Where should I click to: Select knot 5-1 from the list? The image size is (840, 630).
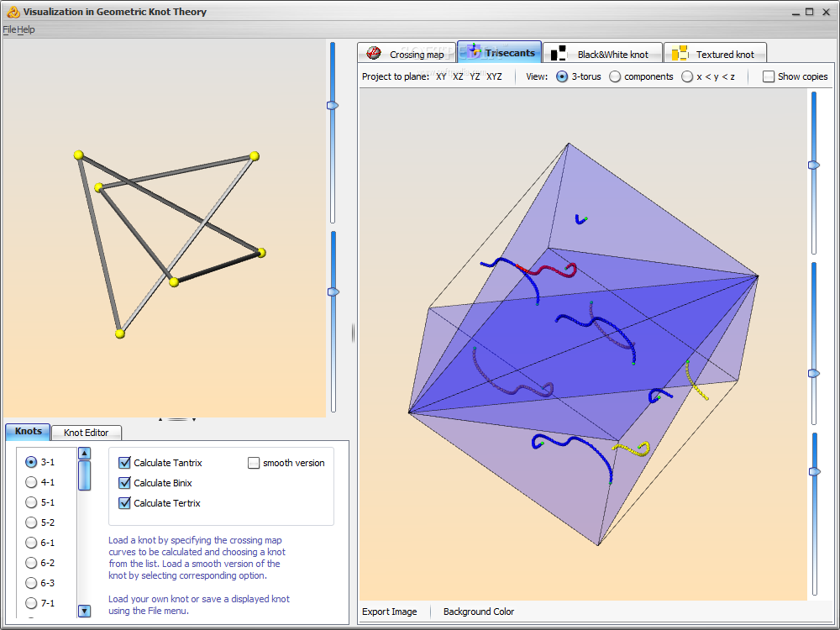[x=31, y=502]
